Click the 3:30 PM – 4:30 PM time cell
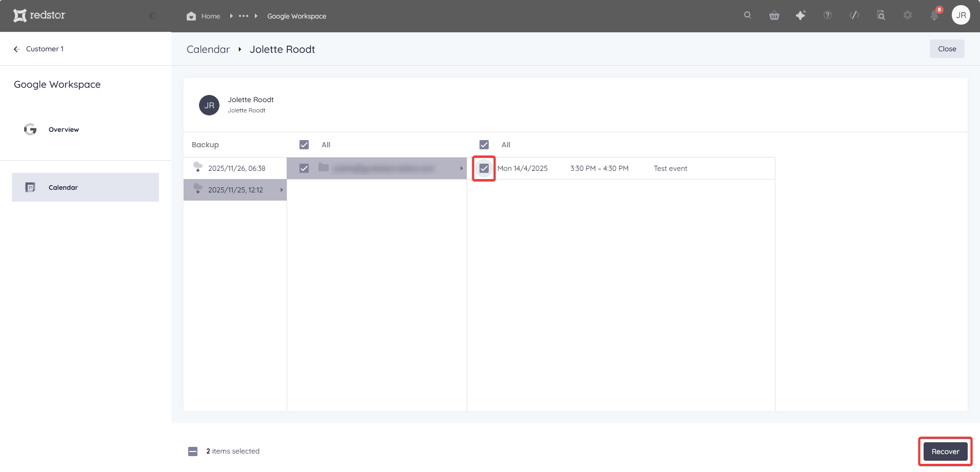980x472 pixels. (599, 168)
